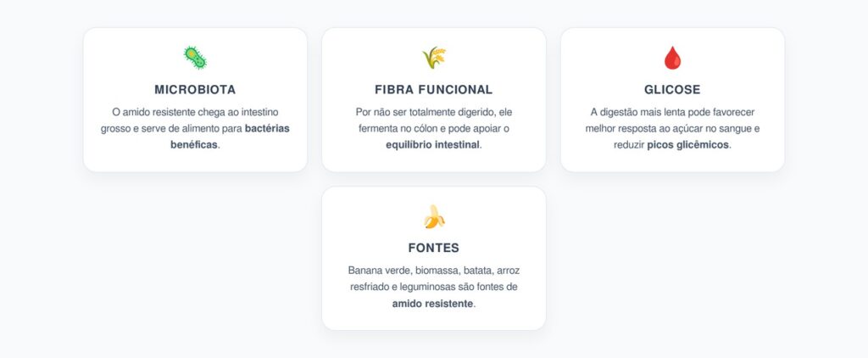868x358 pixels.
Task: Click the bold phrase "picos glicêmicos"
Action: (687, 144)
